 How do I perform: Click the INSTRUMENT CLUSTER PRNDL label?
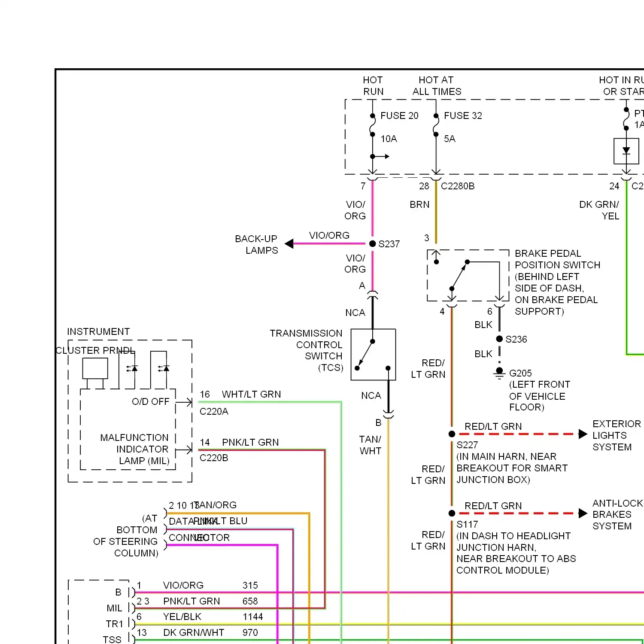pos(95,341)
